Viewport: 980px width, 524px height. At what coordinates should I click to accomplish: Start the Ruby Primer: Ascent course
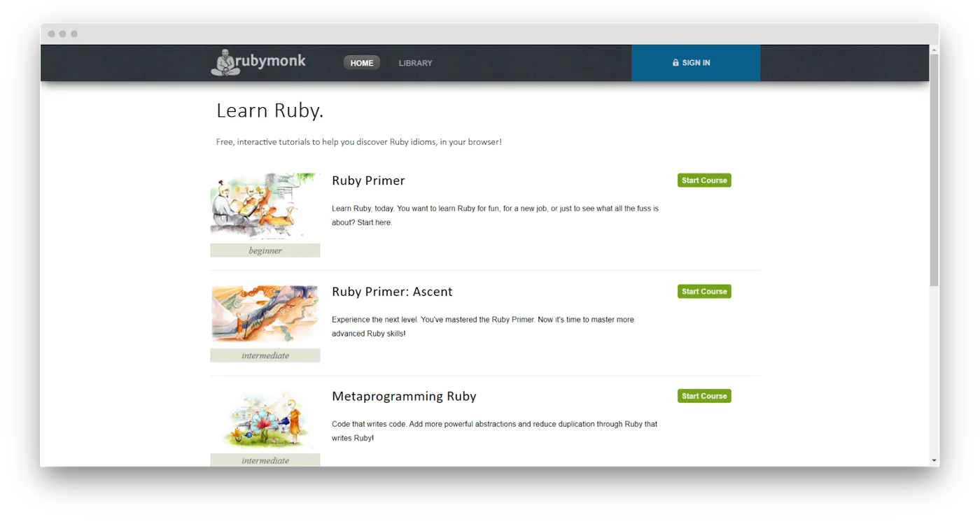click(704, 292)
